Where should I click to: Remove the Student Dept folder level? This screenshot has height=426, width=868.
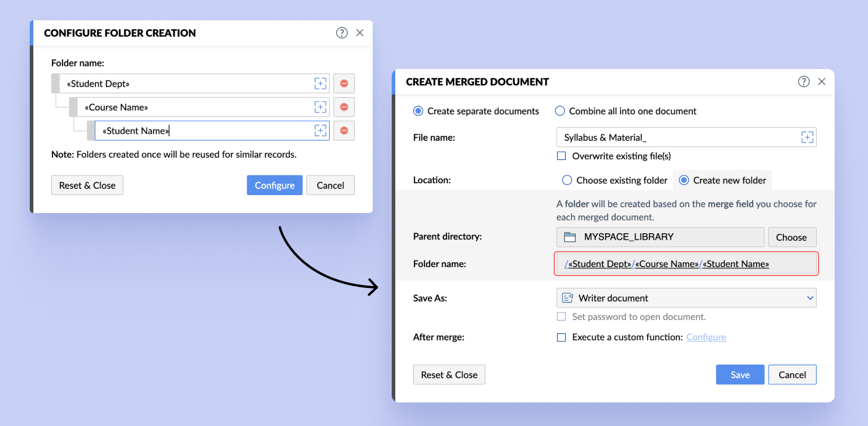[344, 84]
